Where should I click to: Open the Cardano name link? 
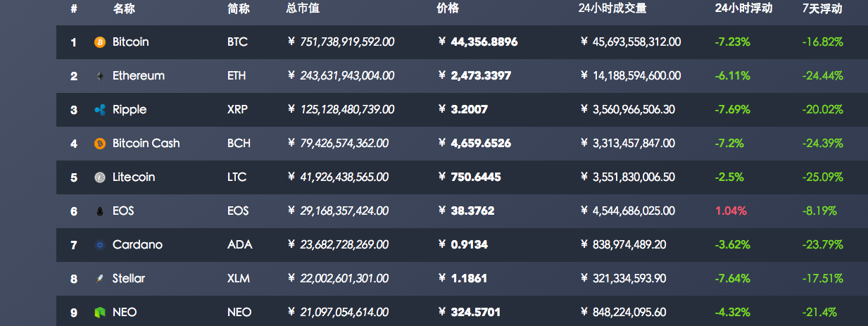[137, 245]
